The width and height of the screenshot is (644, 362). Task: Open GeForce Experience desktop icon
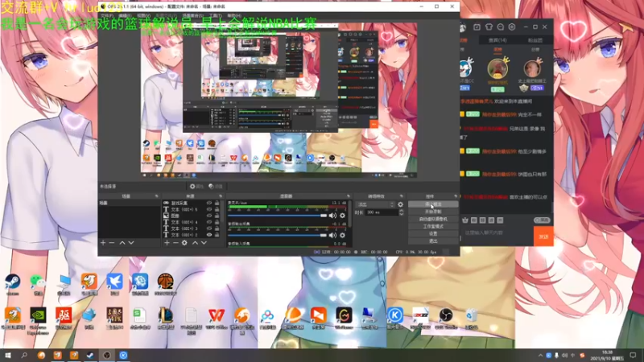click(38, 320)
